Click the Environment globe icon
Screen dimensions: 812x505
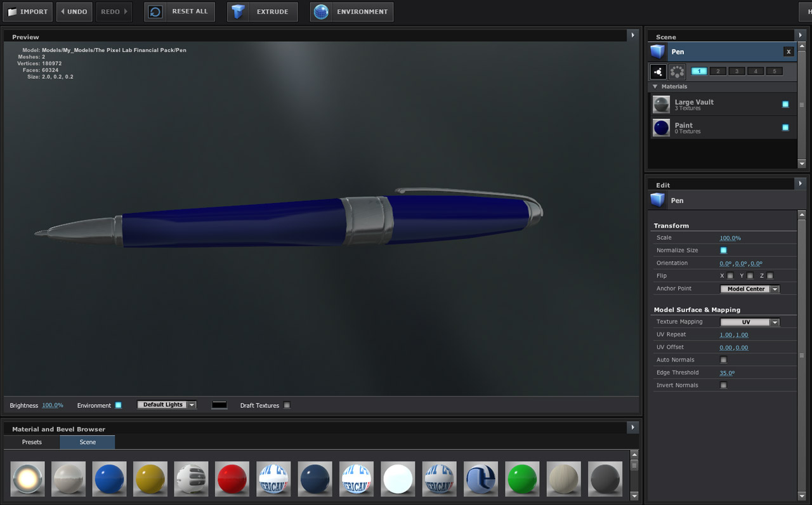(321, 11)
